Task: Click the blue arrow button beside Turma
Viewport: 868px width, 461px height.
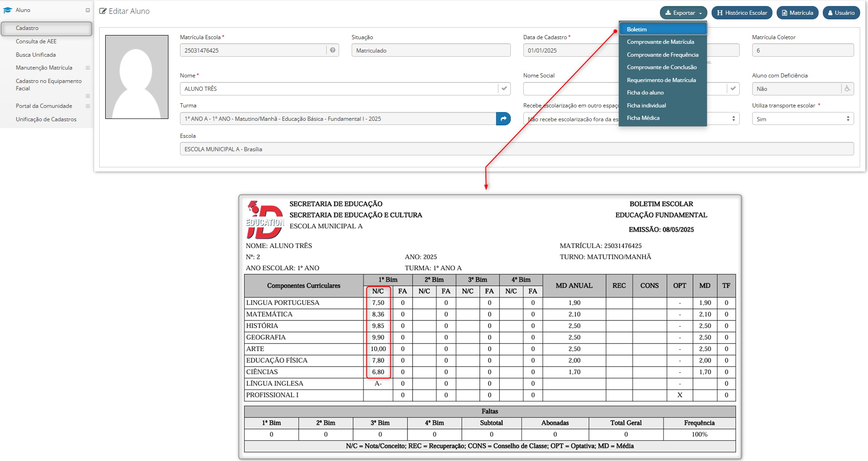Action: [503, 119]
